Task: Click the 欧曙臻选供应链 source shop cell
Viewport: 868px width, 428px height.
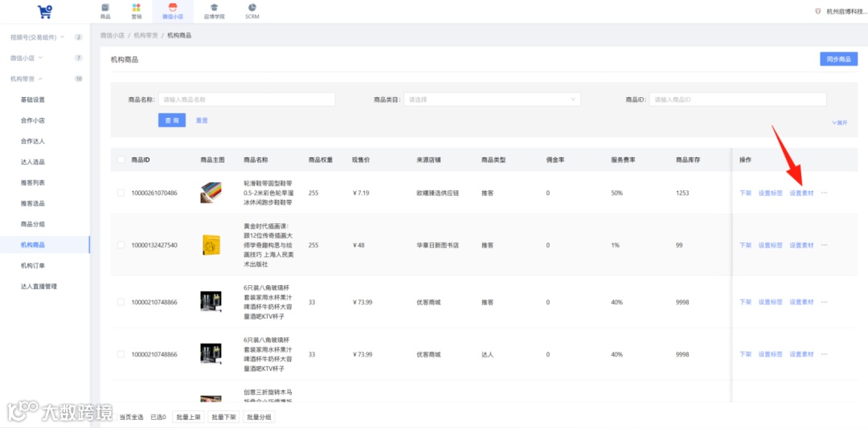Action: coord(438,193)
